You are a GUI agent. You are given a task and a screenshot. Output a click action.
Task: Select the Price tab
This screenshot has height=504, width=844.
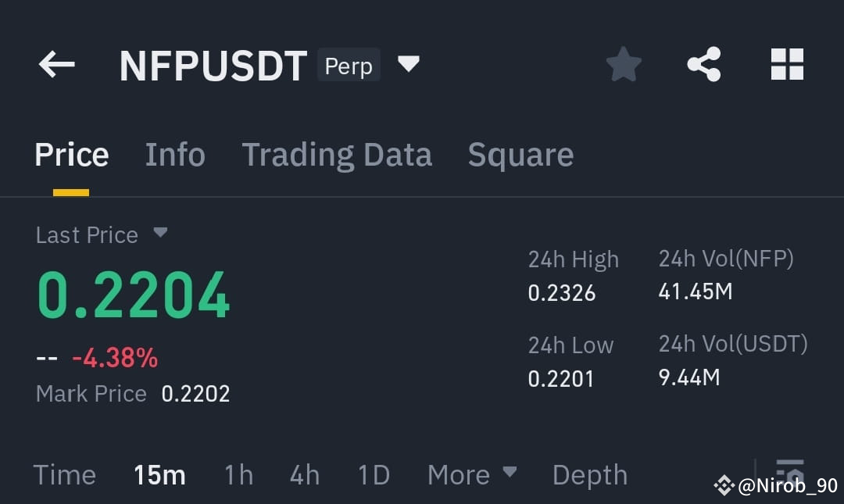point(72,155)
